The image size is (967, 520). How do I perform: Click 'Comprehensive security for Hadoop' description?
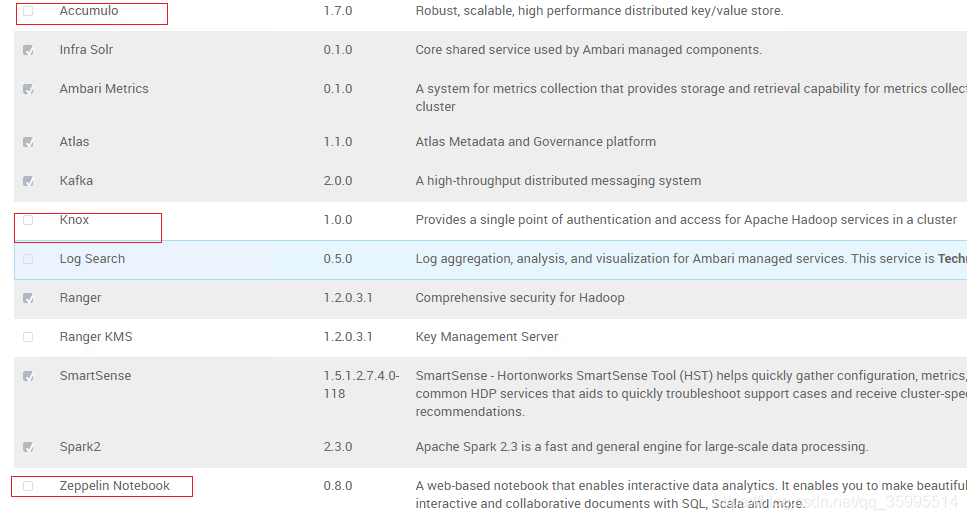point(520,298)
